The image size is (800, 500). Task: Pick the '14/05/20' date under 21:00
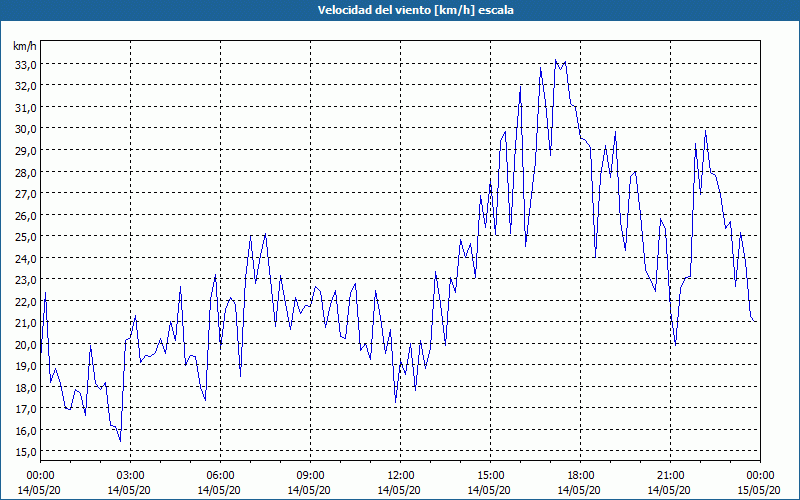pos(670,490)
